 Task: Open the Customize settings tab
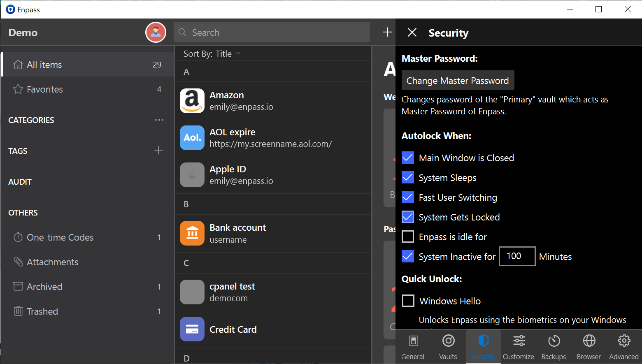(519, 347)
